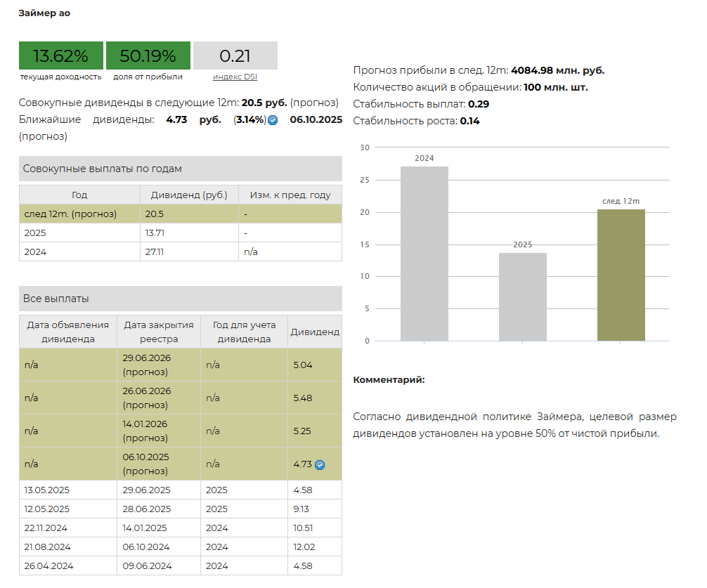Click the blue checkmark icon next to 4.73 dividend

pos(319,464)
